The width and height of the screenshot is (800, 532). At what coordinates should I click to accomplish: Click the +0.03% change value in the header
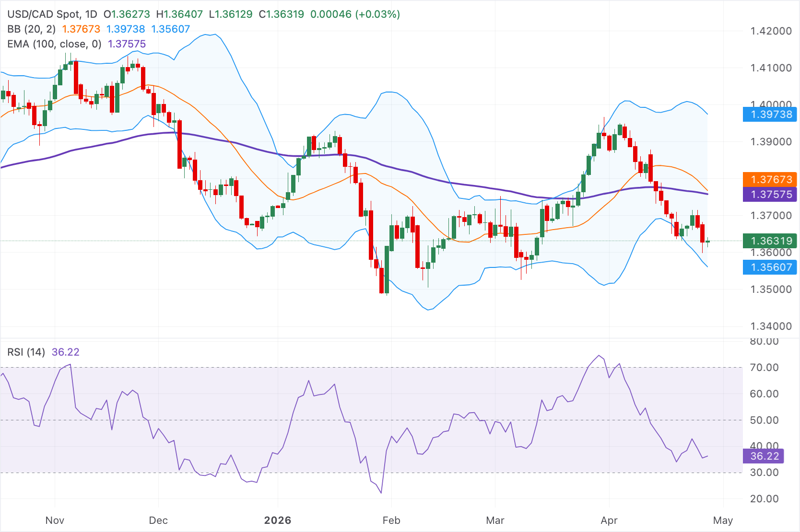point(377,14)
